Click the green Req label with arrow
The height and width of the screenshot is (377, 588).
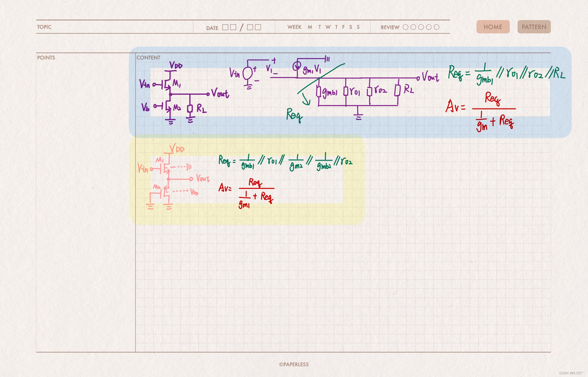[x=294, y=115]
